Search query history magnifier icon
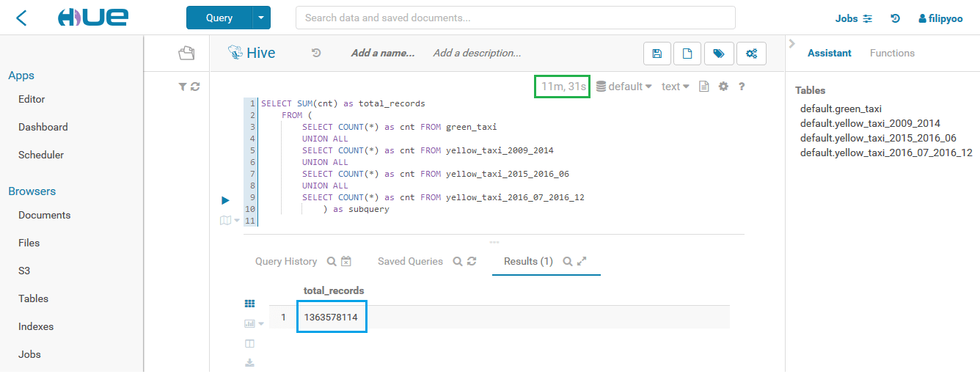Image resolution: width=980 pixels, height=374 pixels. [332, 261]
